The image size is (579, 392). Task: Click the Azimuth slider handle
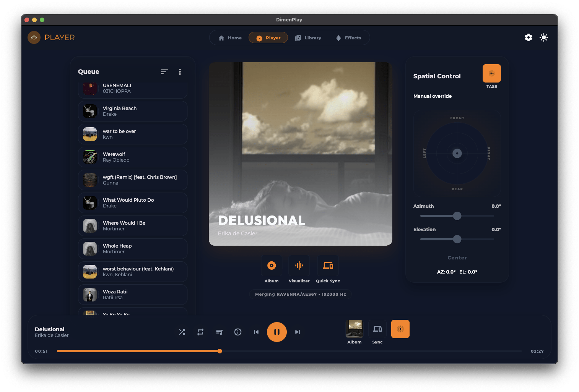[457, 216]
